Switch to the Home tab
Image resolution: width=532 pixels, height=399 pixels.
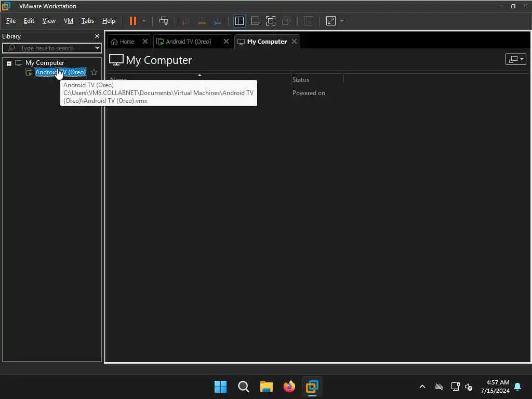127,42
